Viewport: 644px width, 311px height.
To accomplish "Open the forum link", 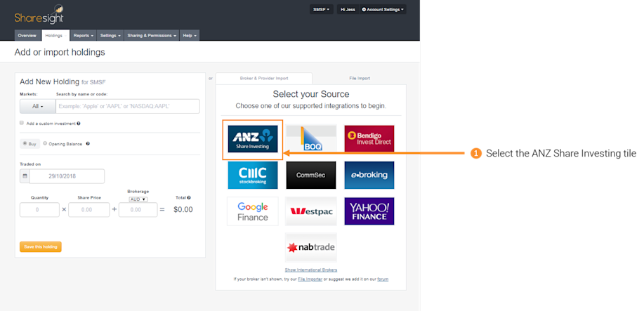I will click(x=383, y=279).
